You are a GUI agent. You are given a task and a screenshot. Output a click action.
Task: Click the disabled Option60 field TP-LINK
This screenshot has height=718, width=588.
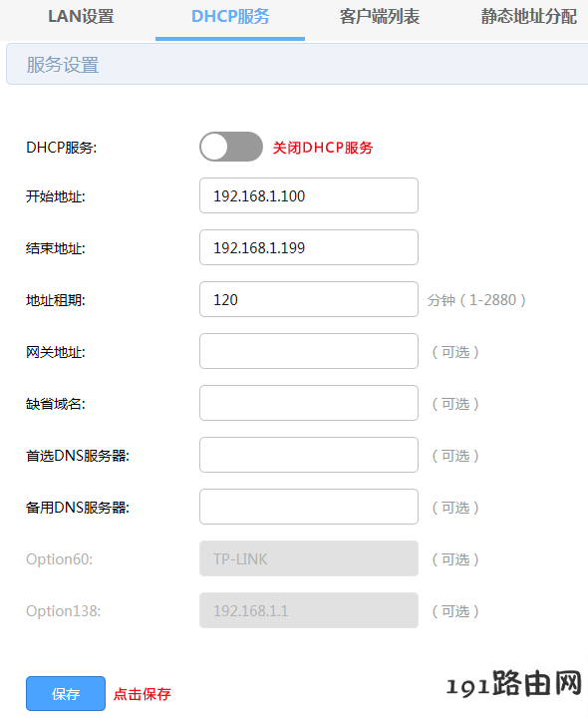coord(309,558)
